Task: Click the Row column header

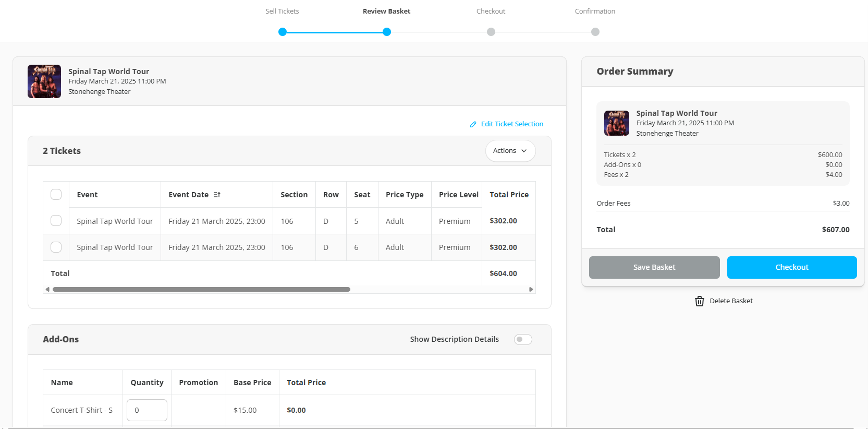Action: [x=331, y=195]
